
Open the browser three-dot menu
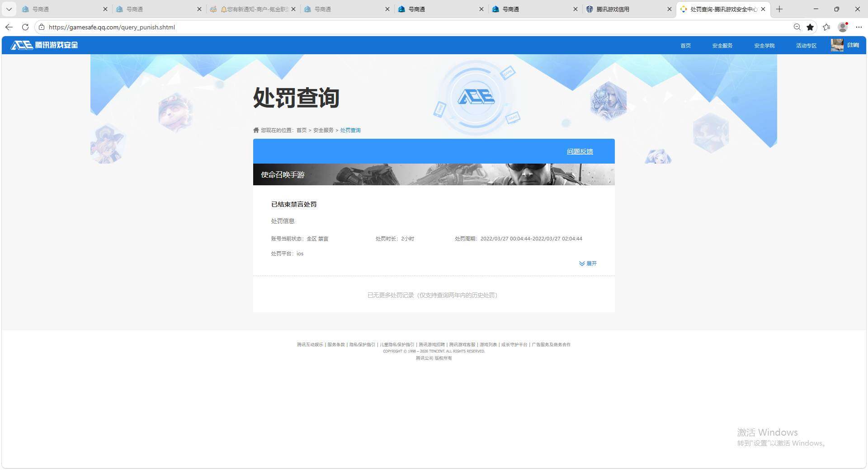point(859,27)
